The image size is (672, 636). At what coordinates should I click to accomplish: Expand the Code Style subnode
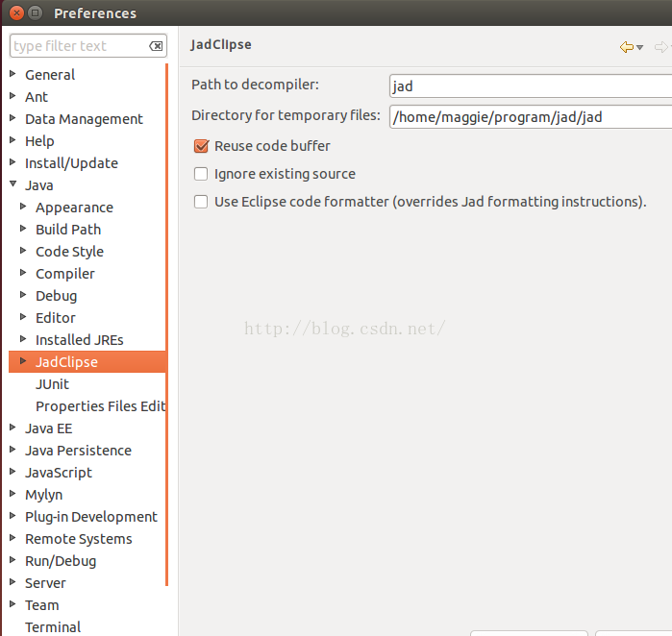tap(23, 251)
